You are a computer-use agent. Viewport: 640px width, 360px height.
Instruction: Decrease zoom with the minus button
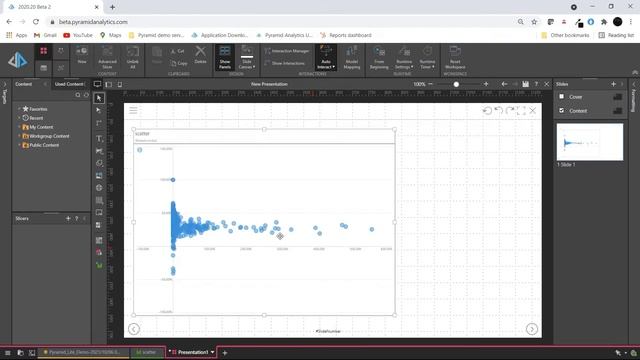click(x=430, y=84)
